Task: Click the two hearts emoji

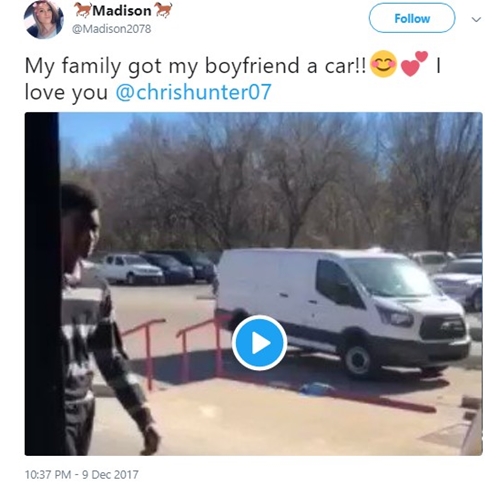Action: pos(414,63)
